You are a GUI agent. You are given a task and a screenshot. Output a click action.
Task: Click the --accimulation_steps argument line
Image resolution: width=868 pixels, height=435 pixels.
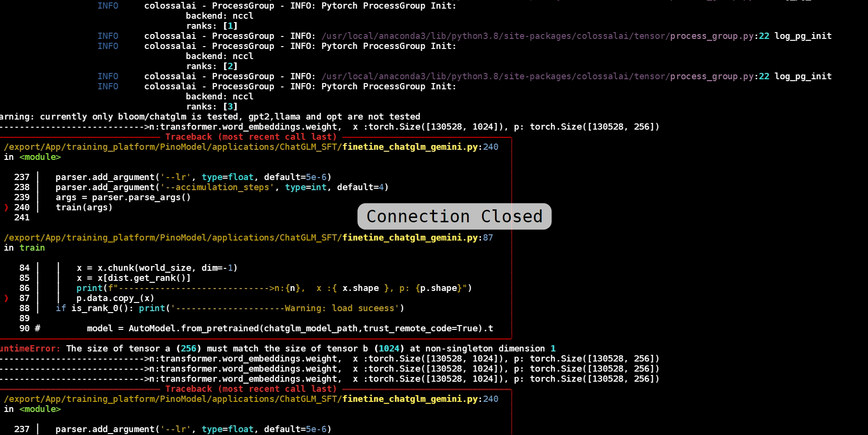[221, 187]
